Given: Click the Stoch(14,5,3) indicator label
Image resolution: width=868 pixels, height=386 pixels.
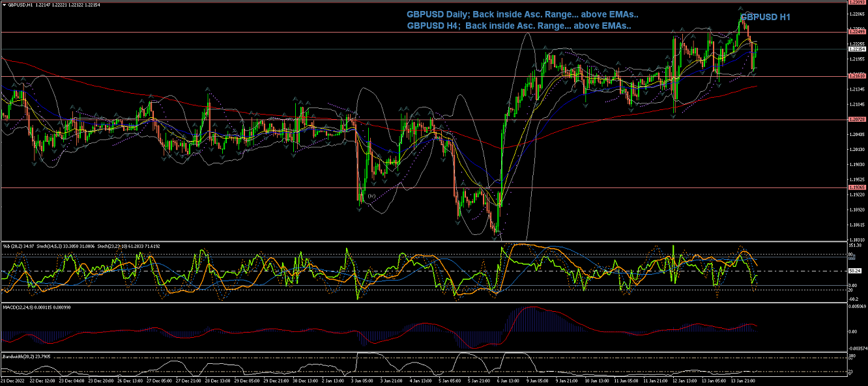Looking at the screenshot, I should 48,246.
